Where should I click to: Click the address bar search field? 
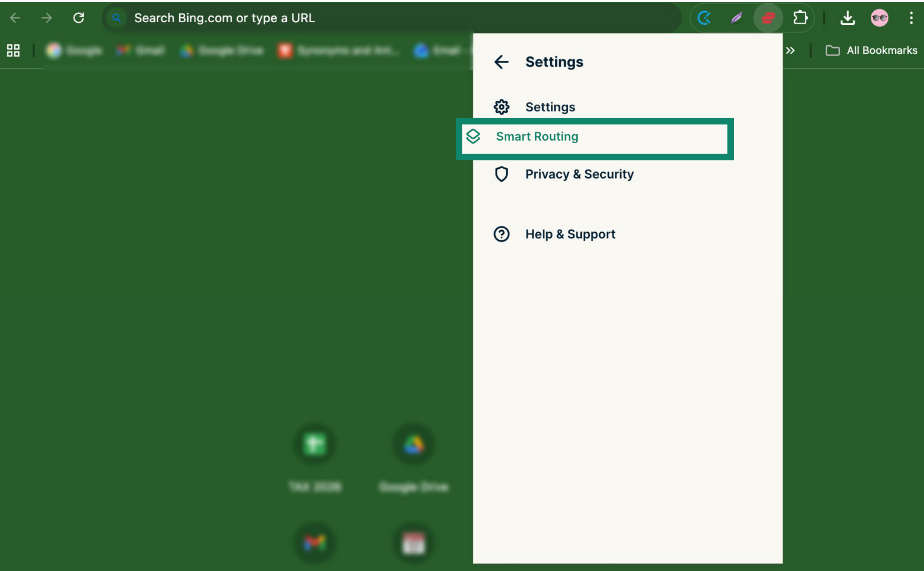[x=378, y=18]
